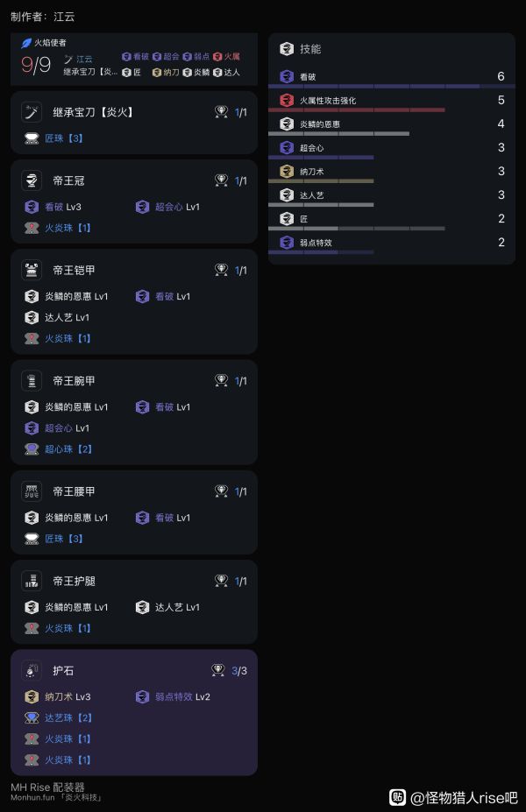
Task: Click the 纳刀术 skill level bar
Action: 321,181
